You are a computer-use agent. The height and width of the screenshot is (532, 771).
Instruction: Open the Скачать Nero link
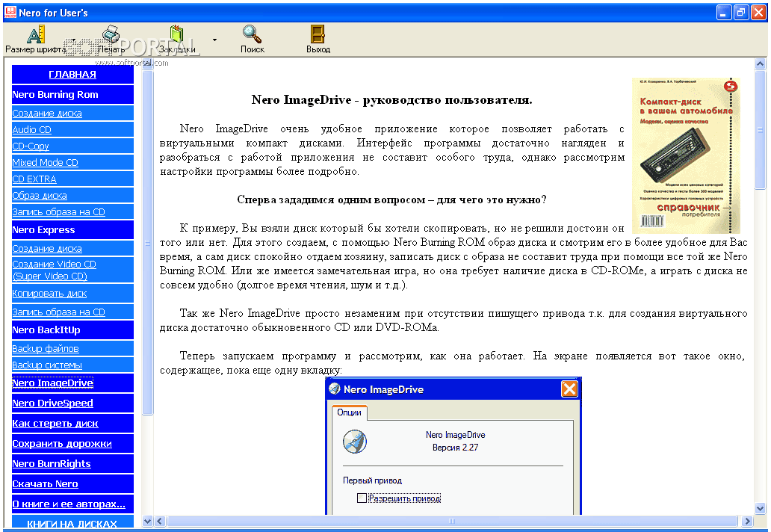click(x=46, y=484)
